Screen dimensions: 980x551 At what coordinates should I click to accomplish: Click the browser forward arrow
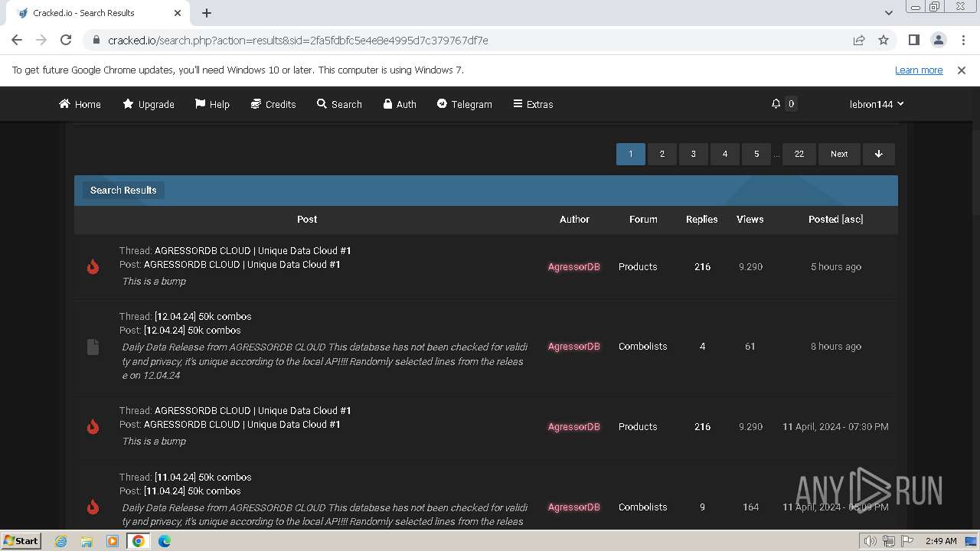coord(41,40)
